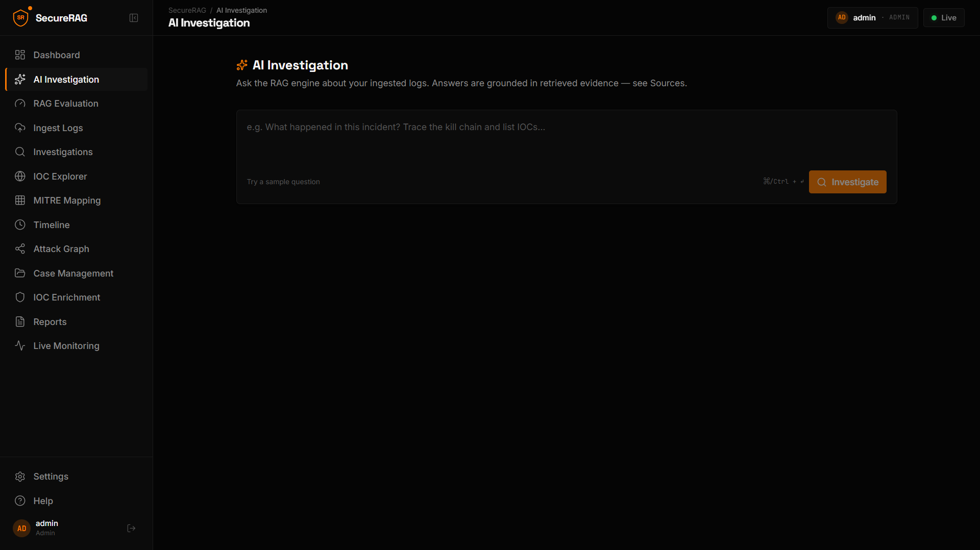Viewport: 980px width, 550px height.
Task: Open IOC Enrichment
Action: pos(77,297)
